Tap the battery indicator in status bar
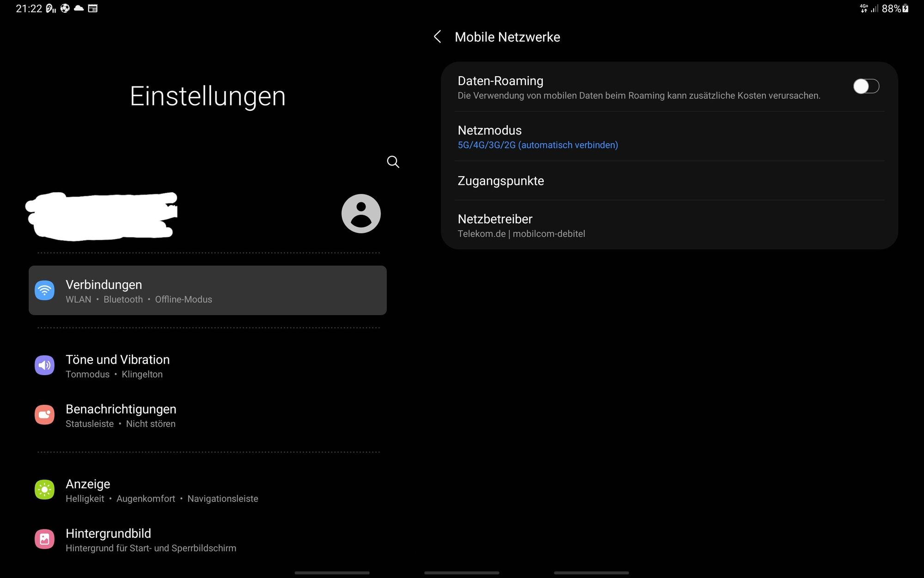Image resolution: width=924 pixels, height=578 pixels. [905, 8]
